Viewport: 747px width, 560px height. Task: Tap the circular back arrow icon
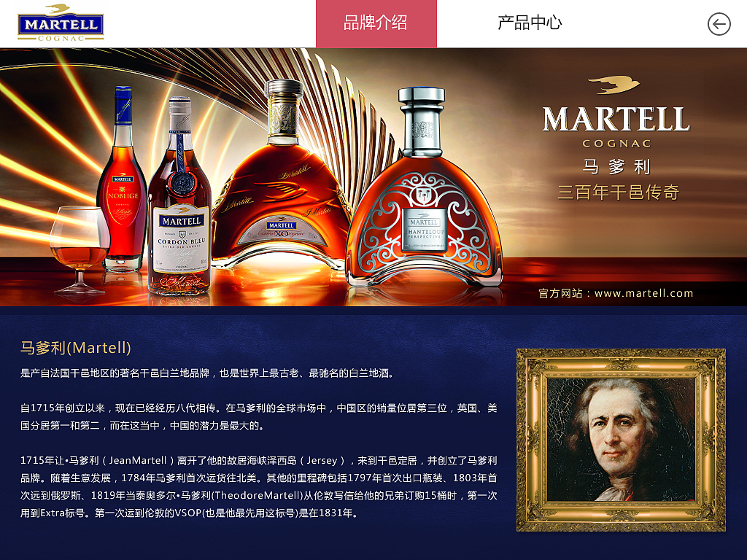tap(719, 24)
